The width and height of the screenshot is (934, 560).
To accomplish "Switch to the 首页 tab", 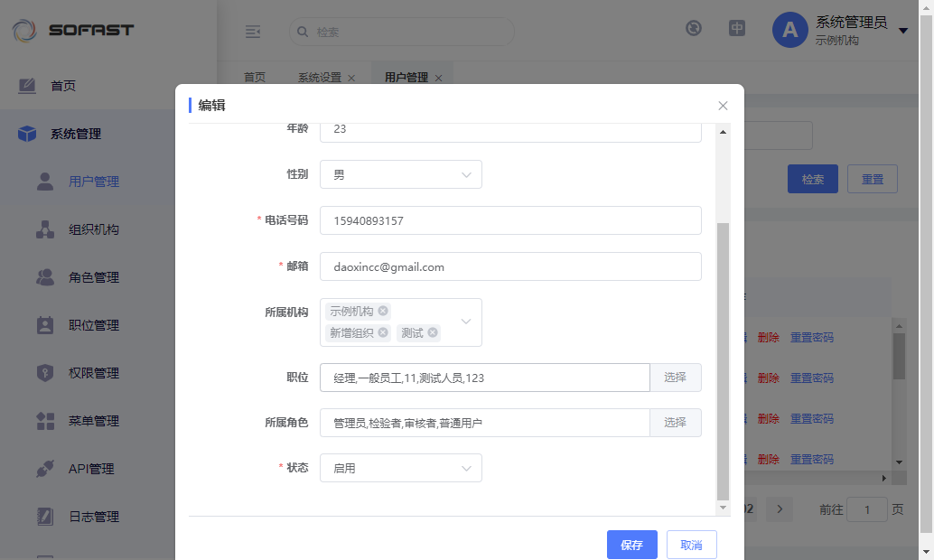I will click(255, 78).
